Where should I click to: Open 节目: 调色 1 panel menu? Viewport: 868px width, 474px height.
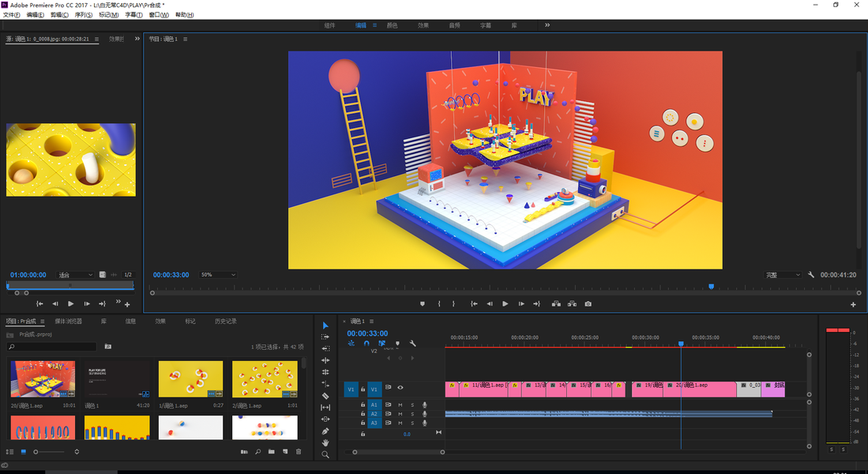coord(185,39)
